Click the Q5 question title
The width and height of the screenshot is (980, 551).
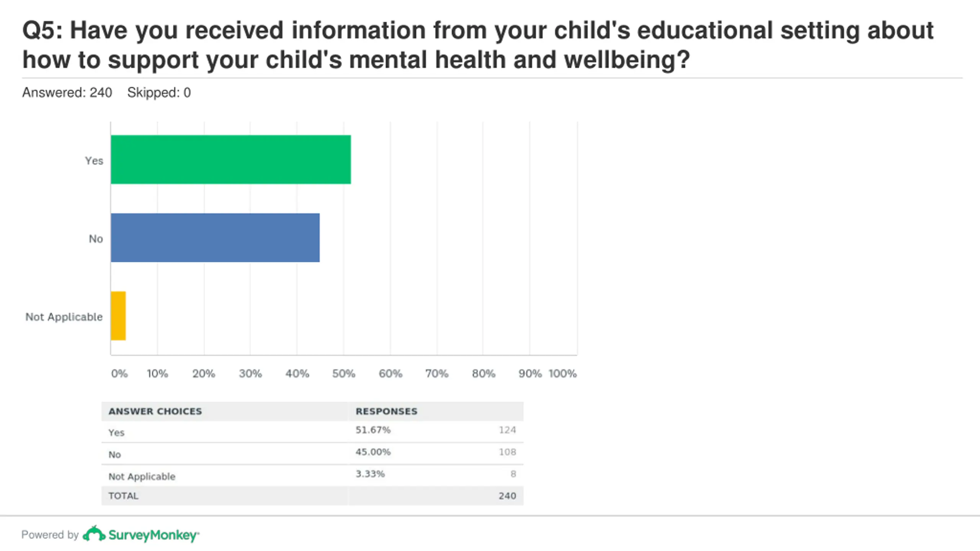click(478, 45)
